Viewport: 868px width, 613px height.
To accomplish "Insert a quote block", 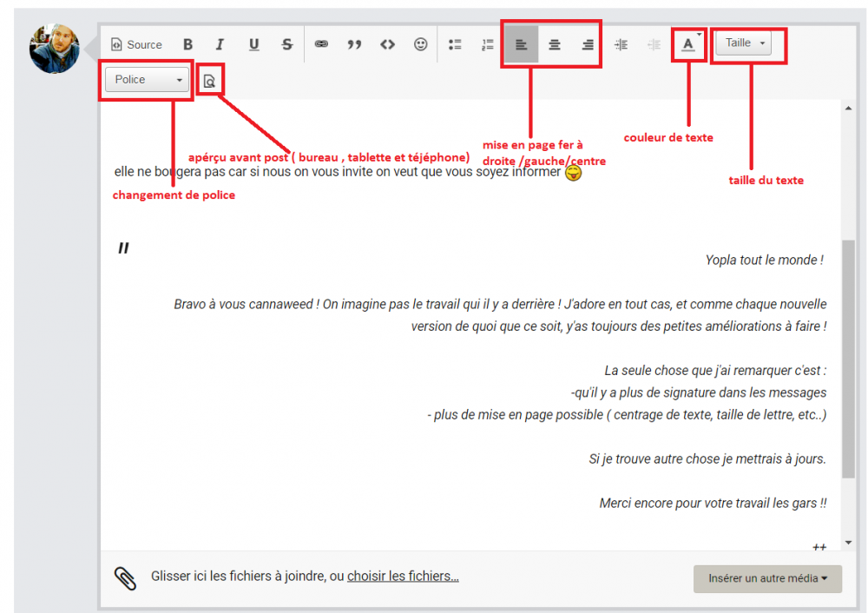I will pos(354,44).
